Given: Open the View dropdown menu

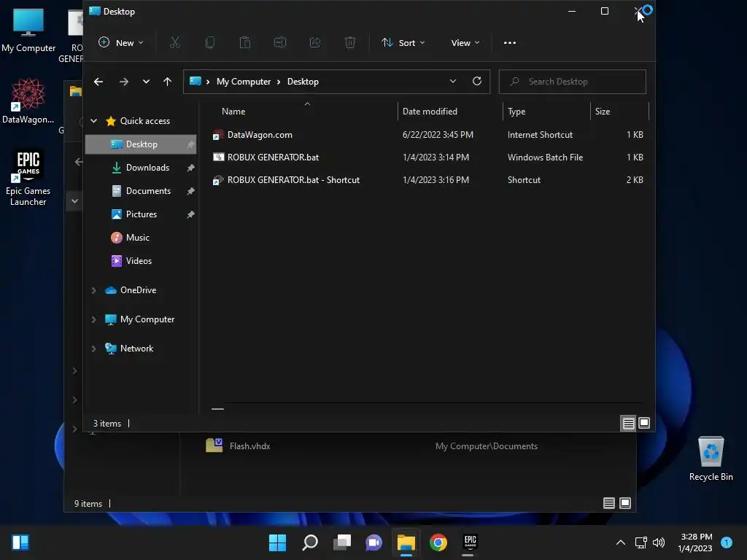Looking at the screenshot, I should pyautogui.click(x=465, y=43).
